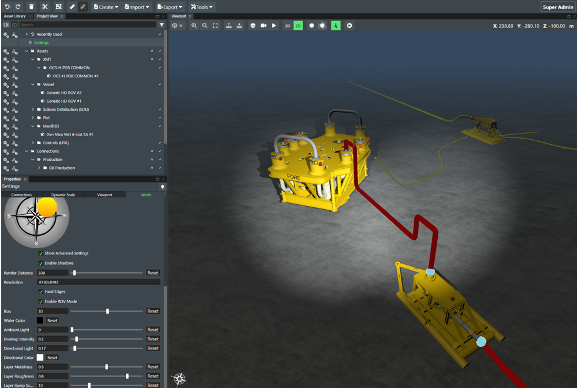The image size is (577, 388).
Task: Open the Create dropdown menu
Action: click(x=106, y=7)
